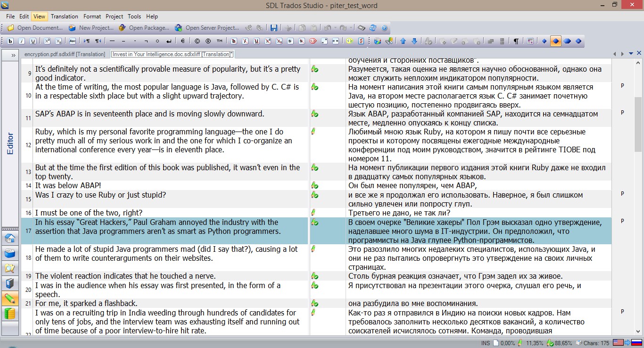Insert the registered trademark symbol
The width and height of the screenshot is (644, 348).
tap(208, 41)
